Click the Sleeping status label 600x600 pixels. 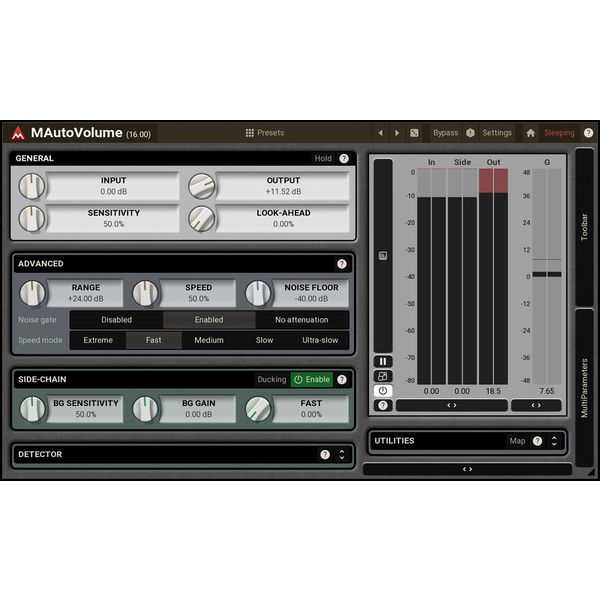559,133
